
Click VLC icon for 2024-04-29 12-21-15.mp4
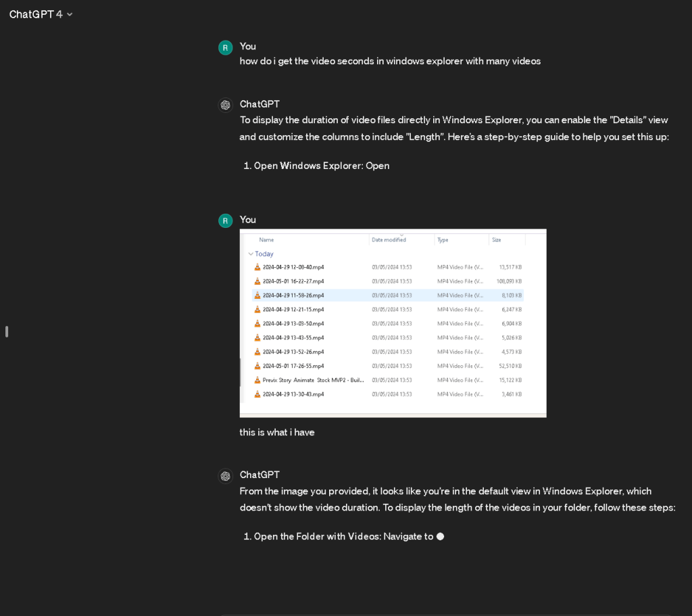(257, 310)
